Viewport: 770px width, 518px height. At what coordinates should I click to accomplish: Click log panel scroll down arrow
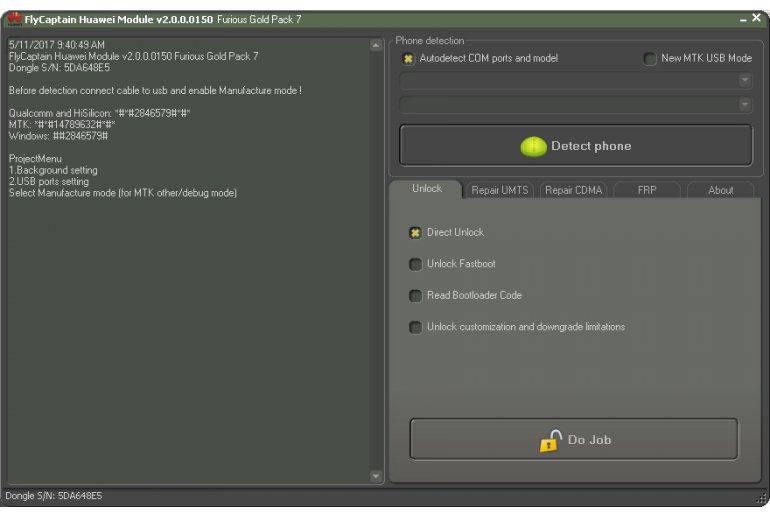pyautogui.click(x=376, y=476)
